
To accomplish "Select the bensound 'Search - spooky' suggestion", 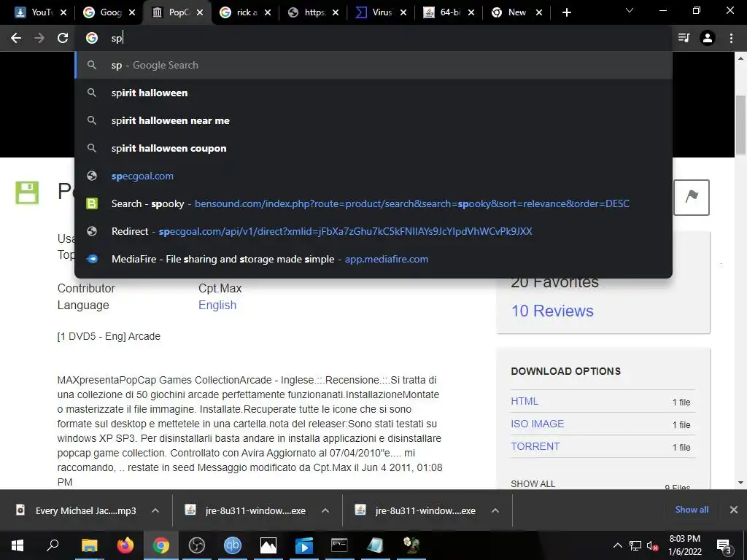I will pos(373,203).
